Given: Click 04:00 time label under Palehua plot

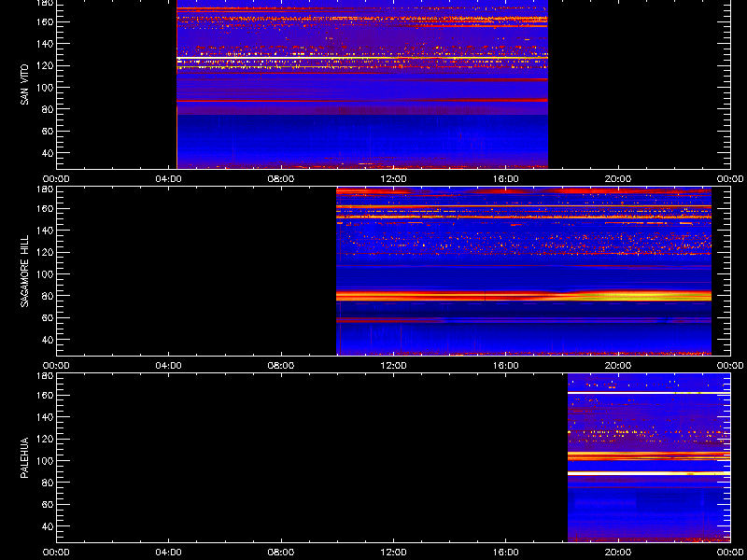Looking at the screenshot, I should click(169, 553).
